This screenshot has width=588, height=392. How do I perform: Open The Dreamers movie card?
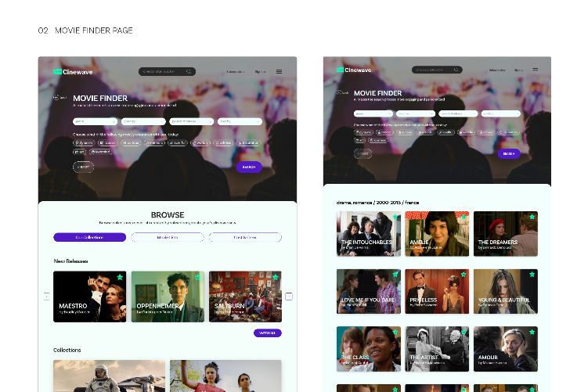point(506,233)
